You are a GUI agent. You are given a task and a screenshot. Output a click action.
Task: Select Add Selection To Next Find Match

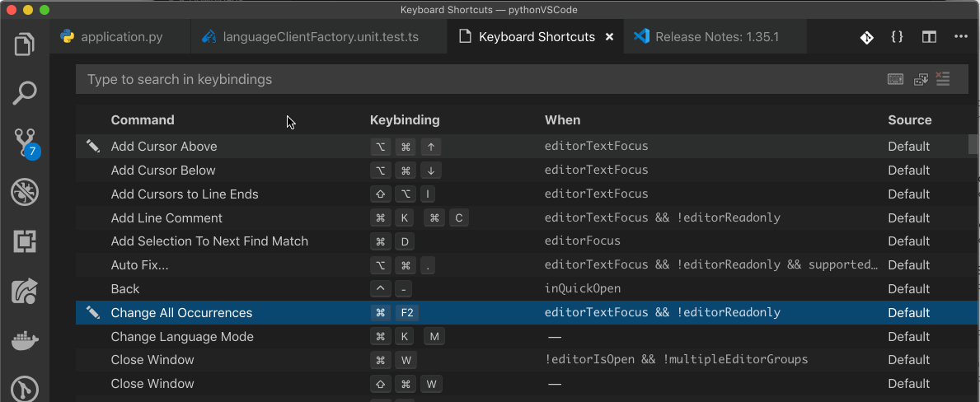point(522,241)
